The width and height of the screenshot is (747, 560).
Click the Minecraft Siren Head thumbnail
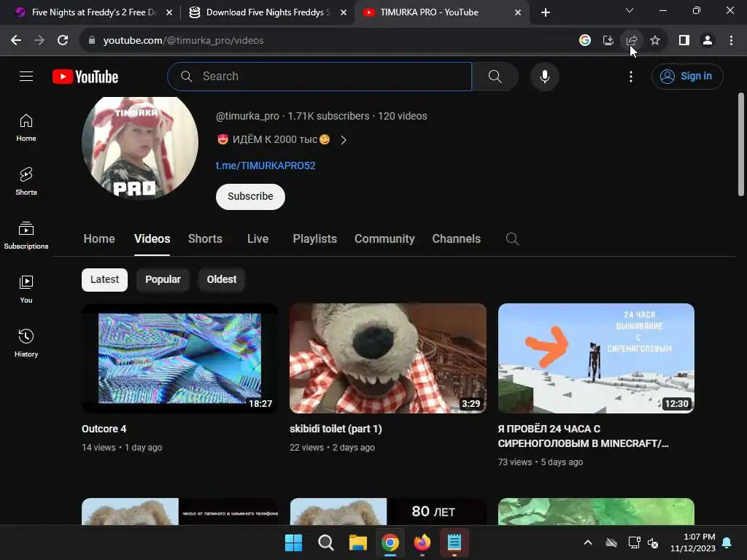596,358
